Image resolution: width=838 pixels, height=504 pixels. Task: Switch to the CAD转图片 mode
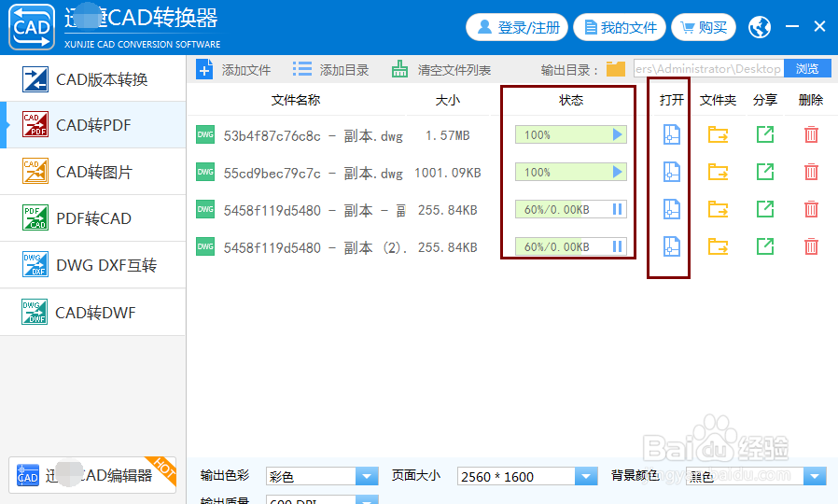pos(93,172)
